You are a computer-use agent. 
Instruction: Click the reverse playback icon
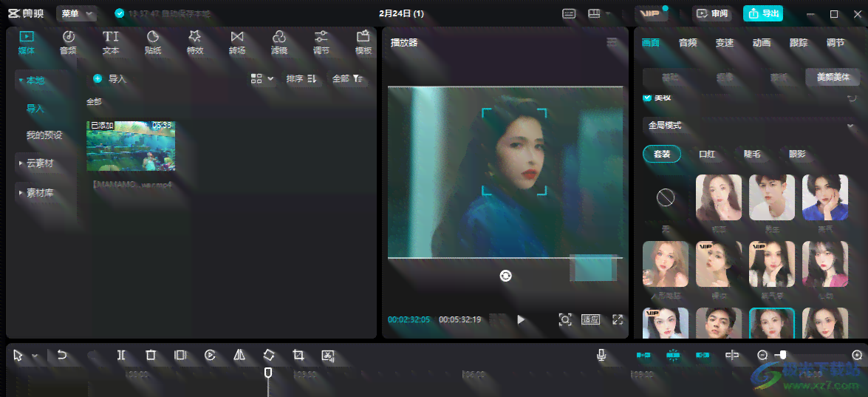tap(210, 355)
